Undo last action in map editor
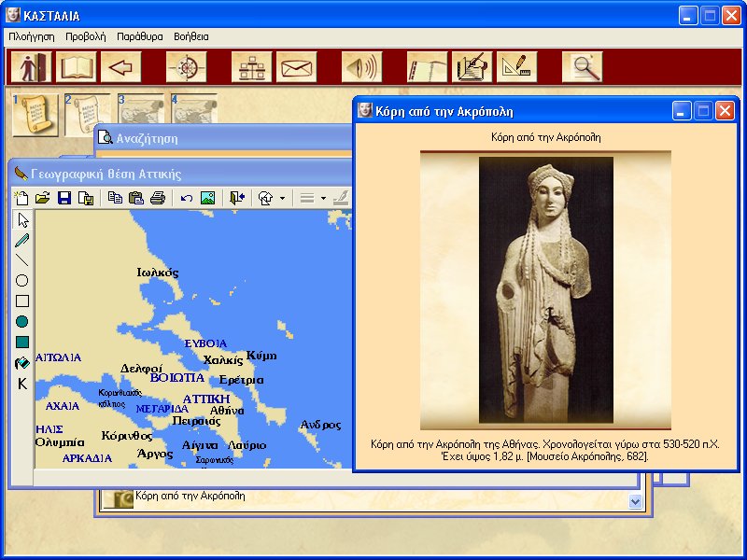This screenshot has width=747, height=560. (186, 198)
